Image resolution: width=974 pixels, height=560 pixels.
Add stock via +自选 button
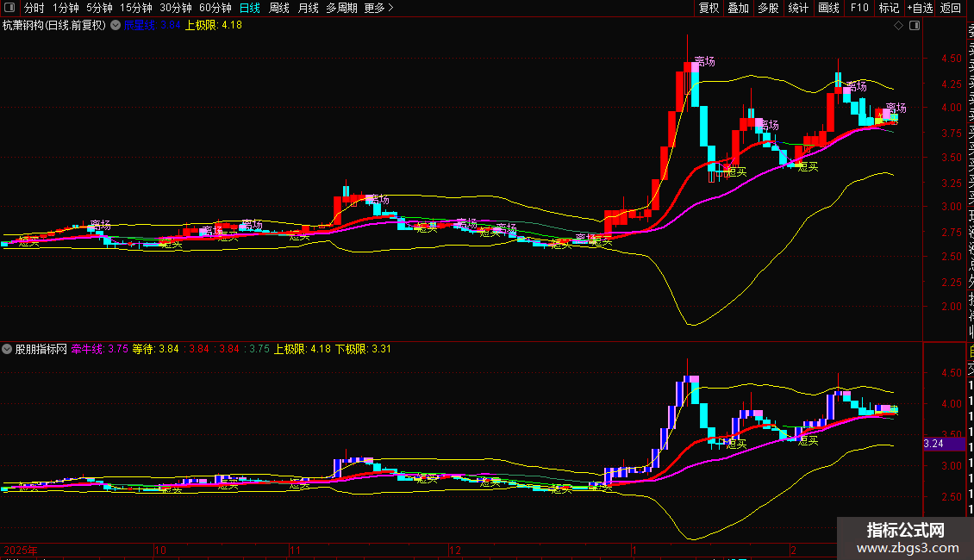pos(920,8)
